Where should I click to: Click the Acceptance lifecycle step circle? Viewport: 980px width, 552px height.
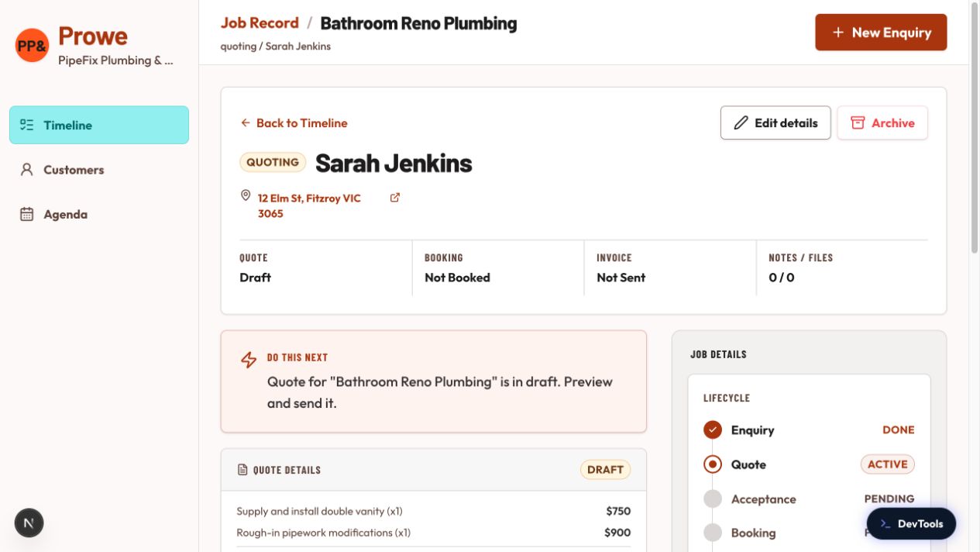[713, 499]
